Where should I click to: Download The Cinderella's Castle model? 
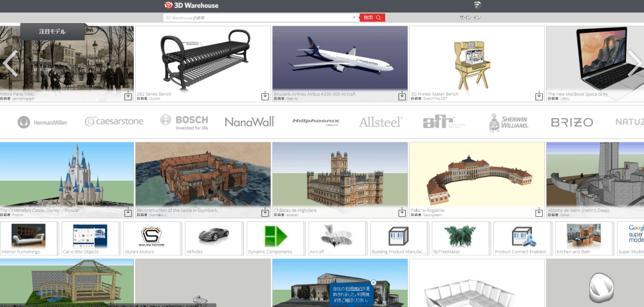click(128, 212)
